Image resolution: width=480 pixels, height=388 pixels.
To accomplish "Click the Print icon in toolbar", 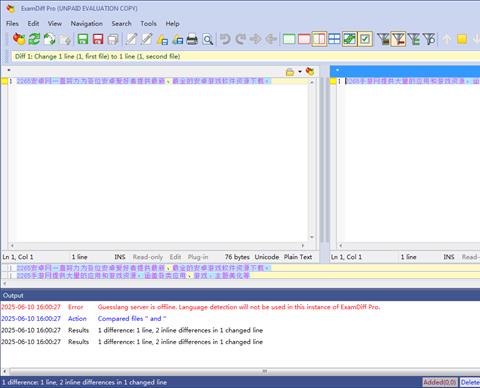I will pos(192,40).
